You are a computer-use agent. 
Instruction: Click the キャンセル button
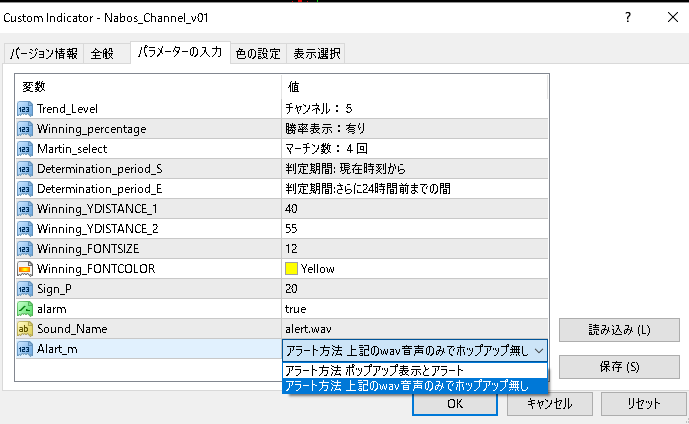(x=550, y=404)
